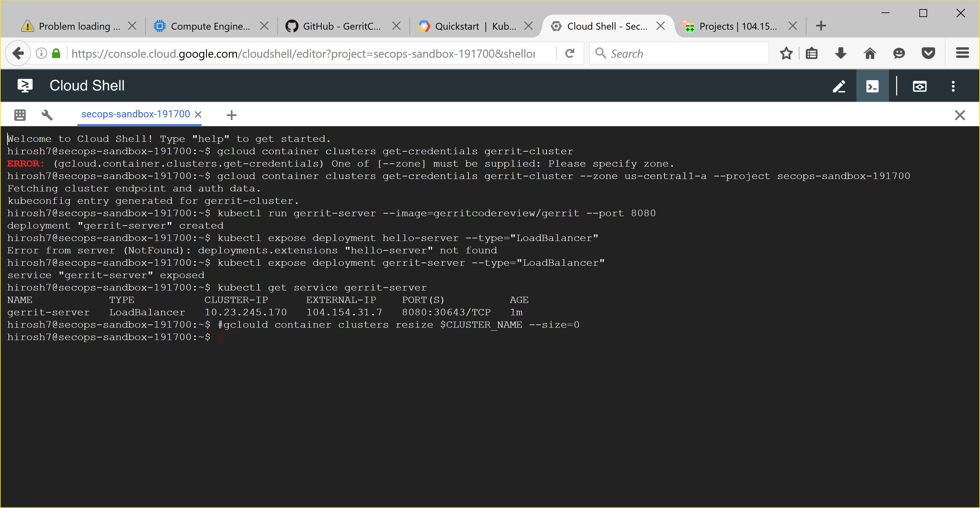The width and height of the screenshot is (980, 508).
Task: Click the 8080:30643/TCP port value
Action: pos(446,312)
